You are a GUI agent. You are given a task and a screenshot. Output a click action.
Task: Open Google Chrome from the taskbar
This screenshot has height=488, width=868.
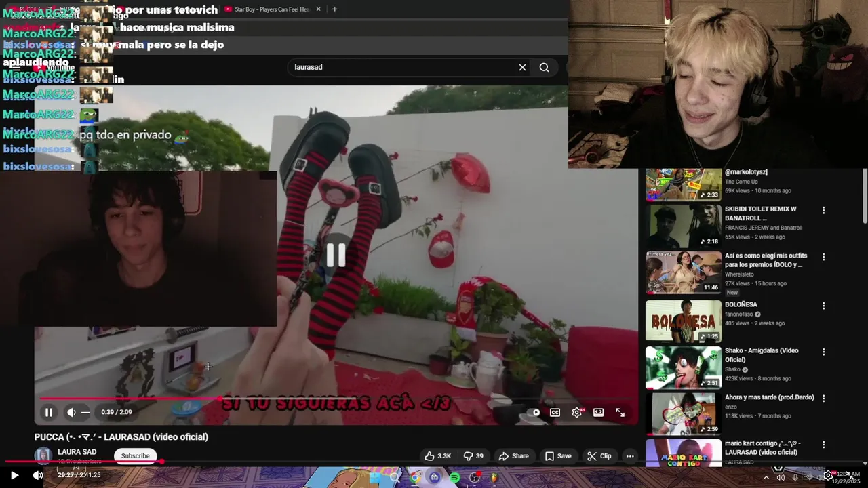(414, 478)
